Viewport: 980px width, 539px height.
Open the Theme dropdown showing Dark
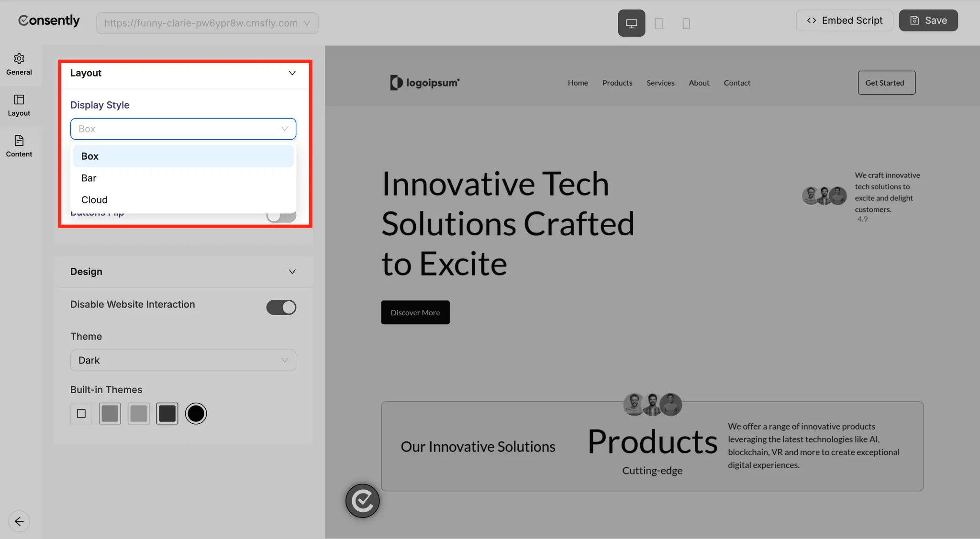(183, 360)
